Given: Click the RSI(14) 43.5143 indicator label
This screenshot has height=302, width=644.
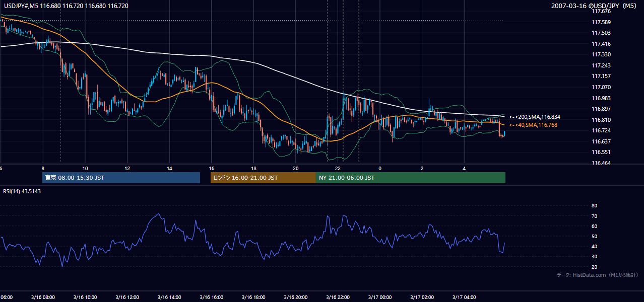Looking at the screenshot, I should point(22,191).
